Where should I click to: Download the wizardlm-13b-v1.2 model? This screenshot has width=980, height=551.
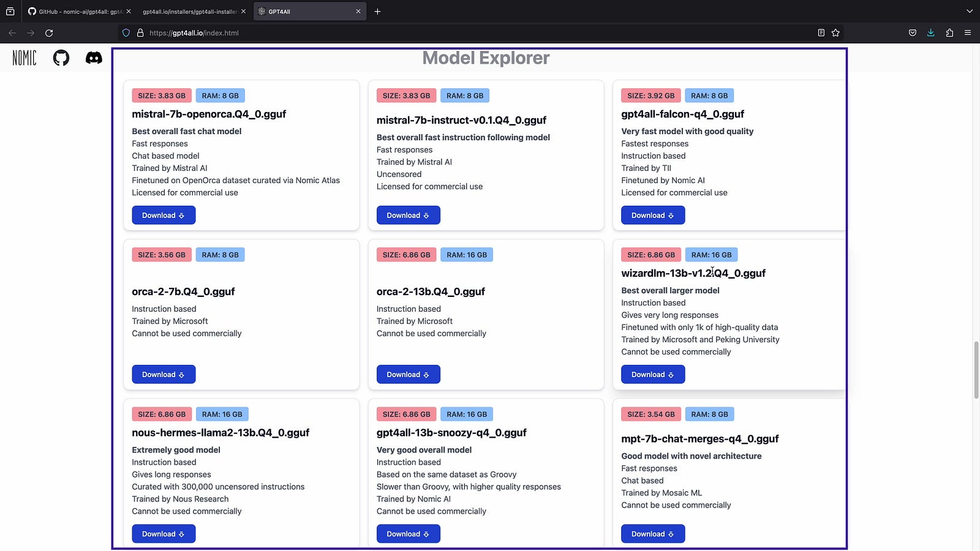click(x=653, y=375)
